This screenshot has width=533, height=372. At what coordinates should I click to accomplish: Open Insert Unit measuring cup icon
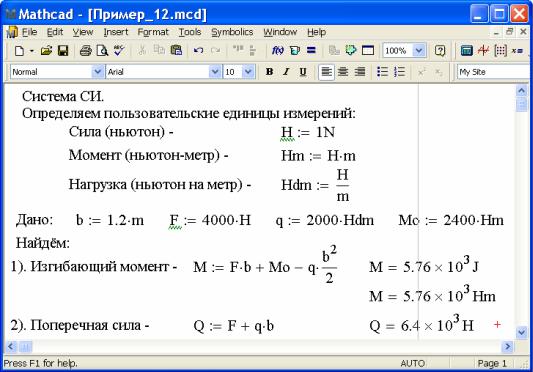point(295,51)
